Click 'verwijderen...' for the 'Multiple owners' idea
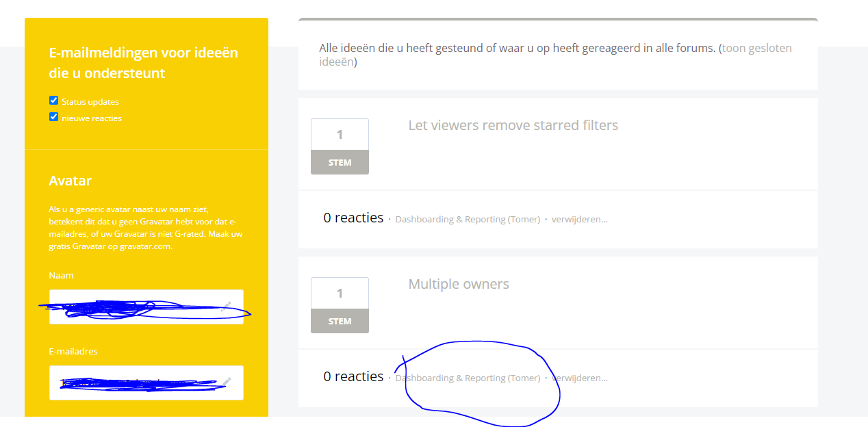Image resolution: width=868 pixels, height=427 pixels. coord(579,378)
